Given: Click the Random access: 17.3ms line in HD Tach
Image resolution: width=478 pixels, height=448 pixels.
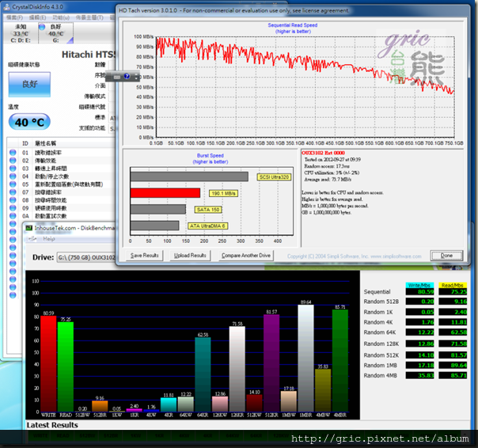Looking at the screenshot, I should pos(327,166).
